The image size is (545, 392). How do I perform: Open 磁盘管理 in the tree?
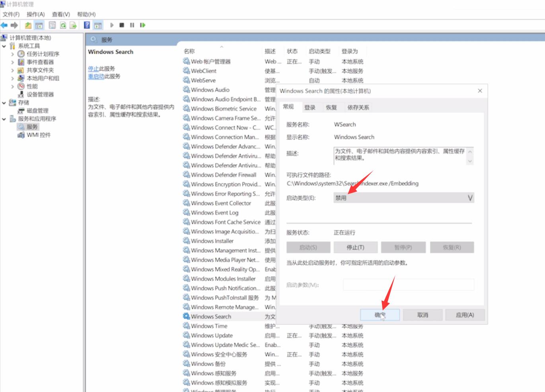pyautogui.click(x=37, y=111)
